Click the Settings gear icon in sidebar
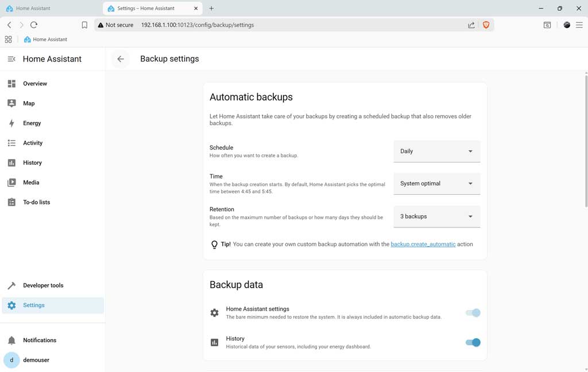Viewport: 588px width, 372px height. [x=11, y=305]
